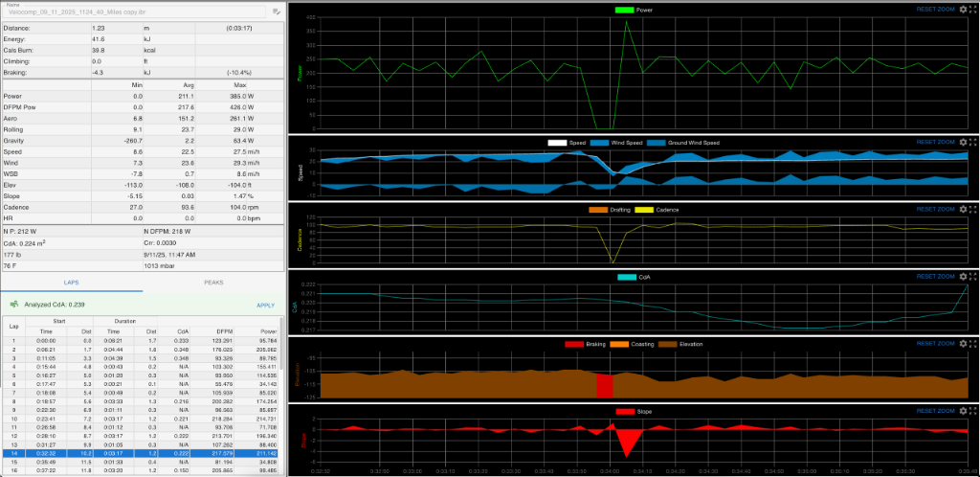The image size is (980, 477).
Task: Toggle the teal CdA legend swatch
Action: point(627,277)
